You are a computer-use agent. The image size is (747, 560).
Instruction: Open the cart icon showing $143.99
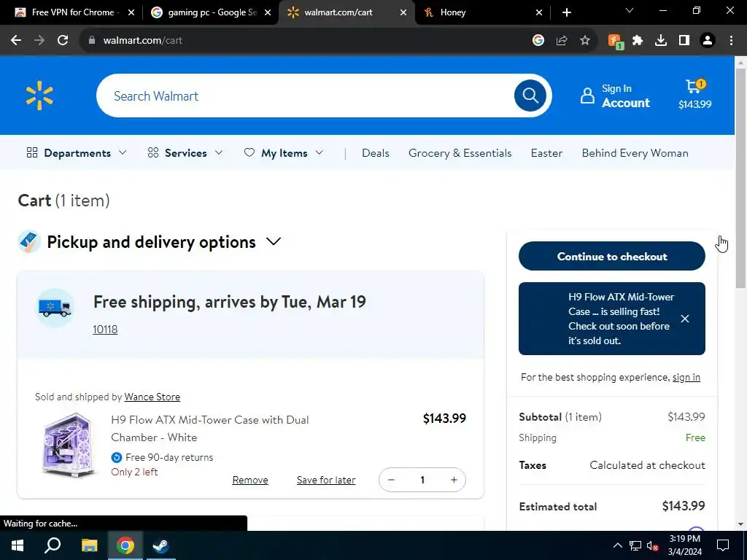pyautogui.click(x=694, y=95)
